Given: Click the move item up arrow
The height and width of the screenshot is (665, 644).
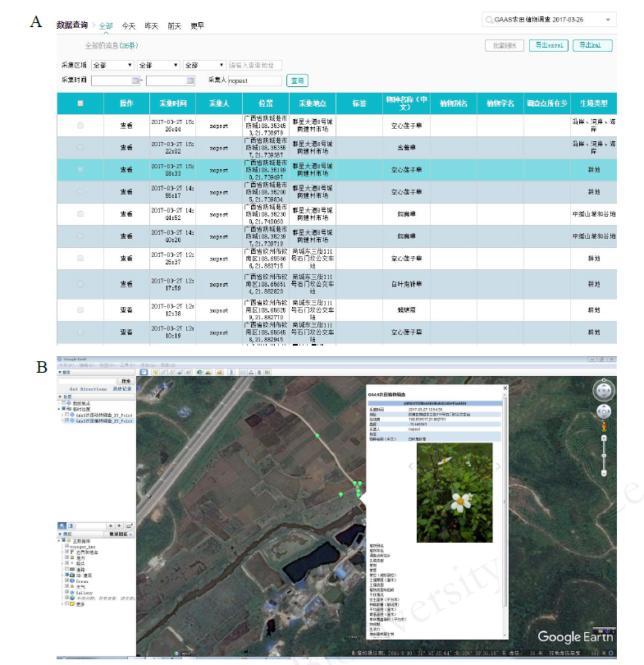Looking at the screenshot, I should pos(111,525).
